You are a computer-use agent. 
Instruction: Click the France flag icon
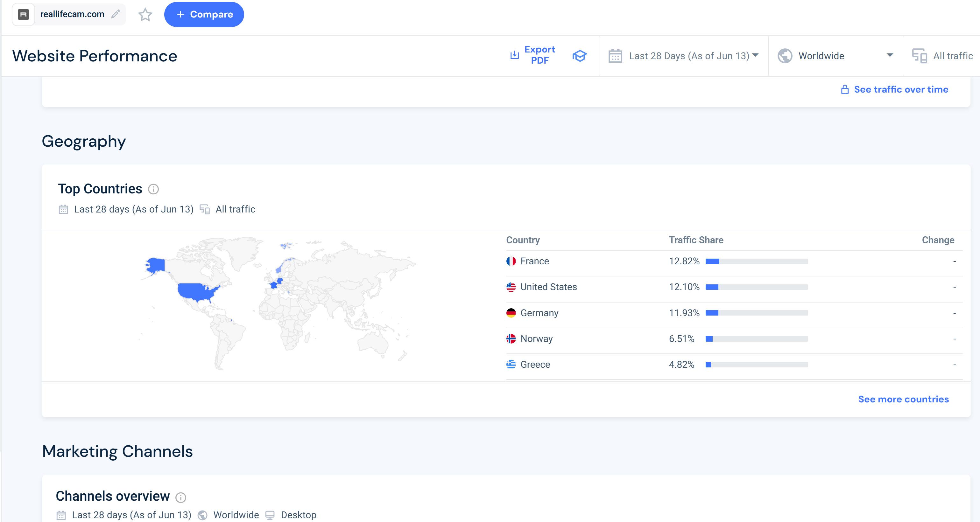(x=511, y=261)
